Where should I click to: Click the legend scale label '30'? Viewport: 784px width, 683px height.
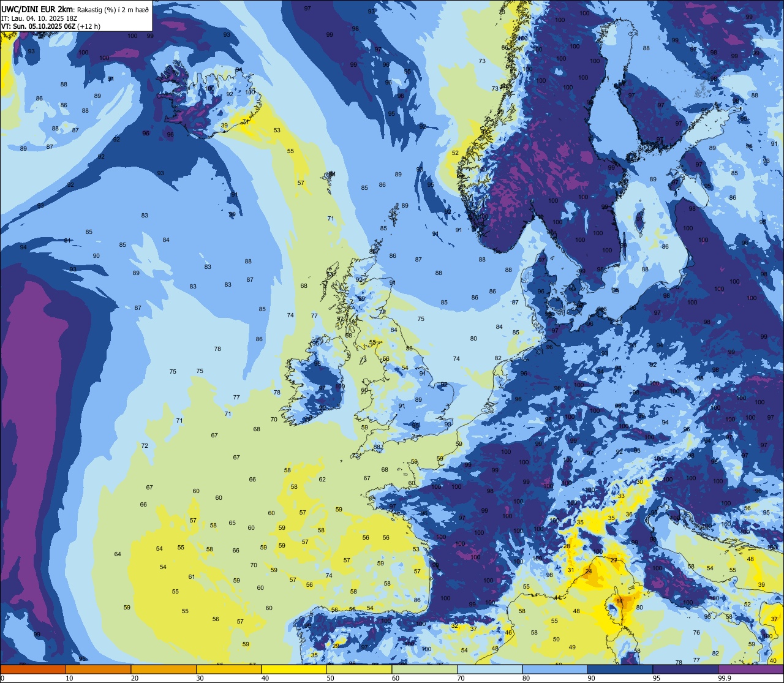pos(200,678)
